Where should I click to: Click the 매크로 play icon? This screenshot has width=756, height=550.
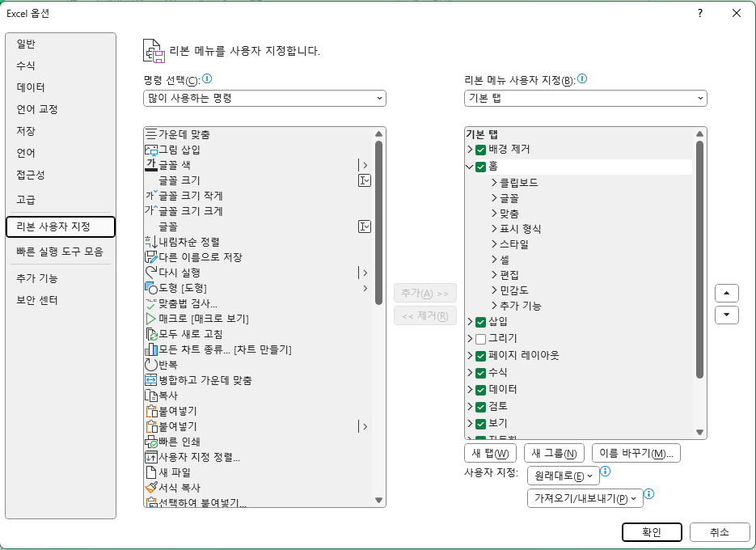tap(151, 319)
